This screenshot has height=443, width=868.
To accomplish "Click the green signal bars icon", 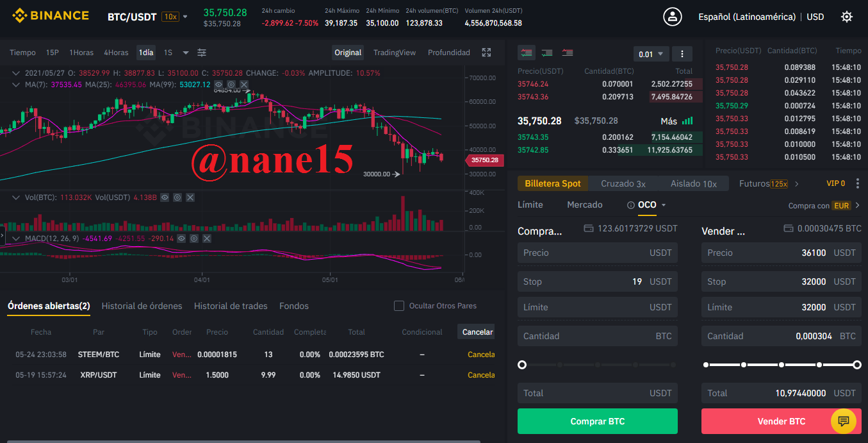I will pyautogui.click(x=687, y=121).
